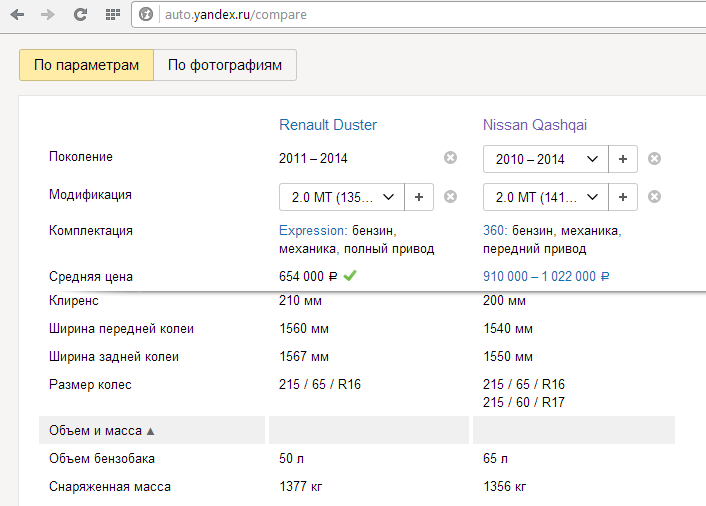706x506 pixels.
Task: Switch to the По фотографиям tab
Action: point(225,65)
